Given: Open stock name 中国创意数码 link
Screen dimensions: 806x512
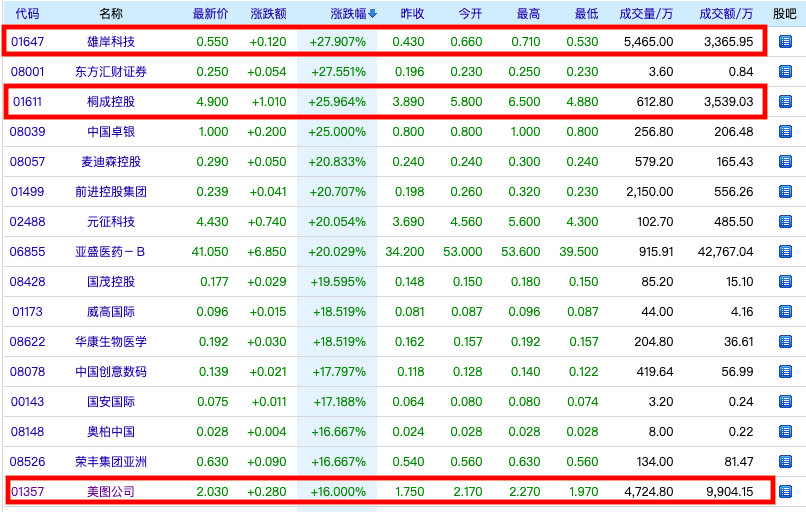Looking at the screenshot, I should (x=111, y=371).
